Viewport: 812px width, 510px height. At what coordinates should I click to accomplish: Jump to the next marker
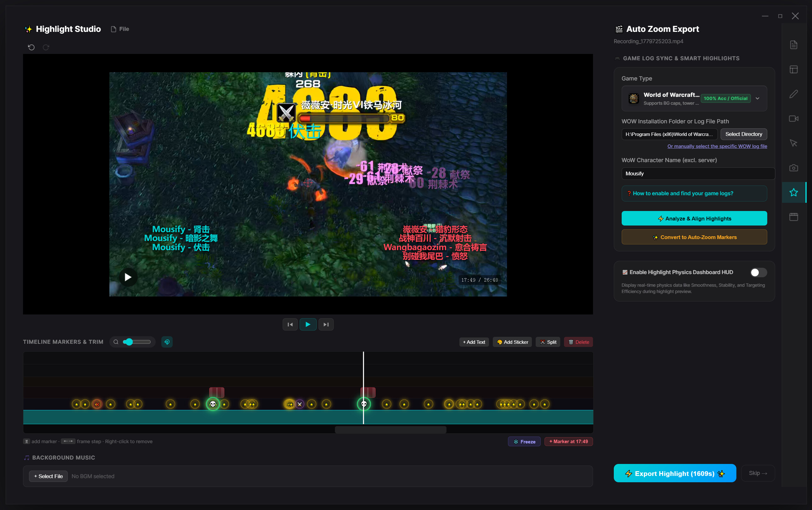[x=326, y=325]
